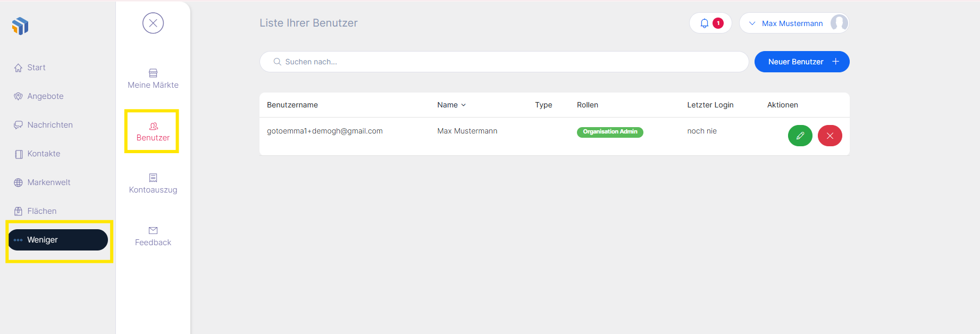Click the red delete user icon
This screenshot has width=980, height=334.
click(x=830, y=136)
